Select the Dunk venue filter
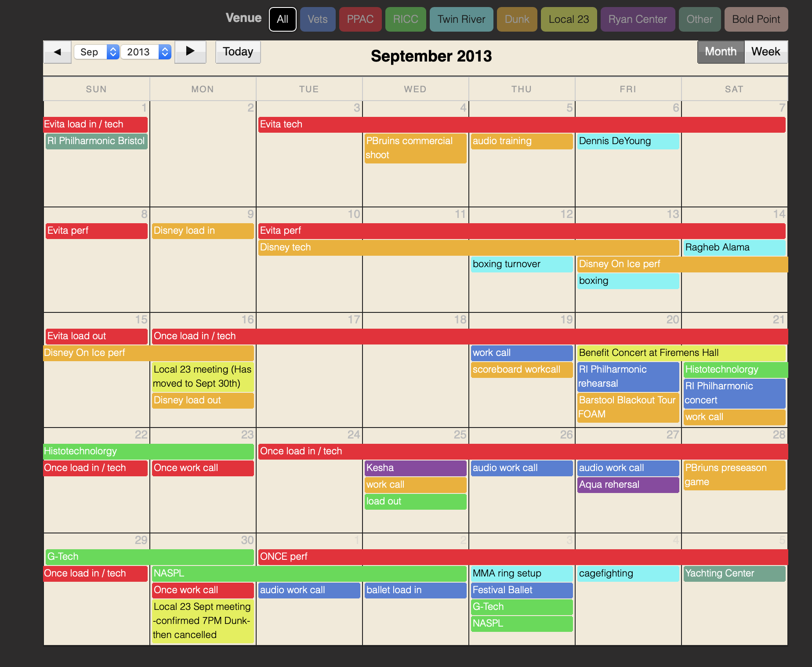The image size is (812, 667). tap(517, 19)
